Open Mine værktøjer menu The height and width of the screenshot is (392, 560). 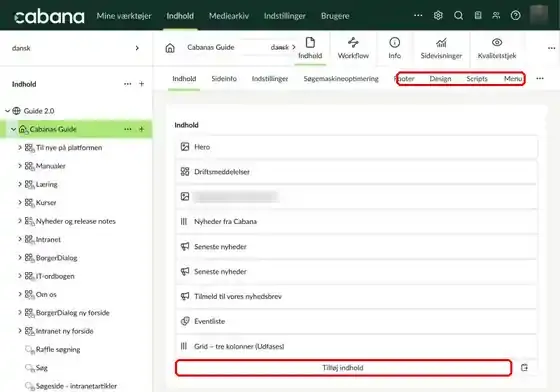124,16
